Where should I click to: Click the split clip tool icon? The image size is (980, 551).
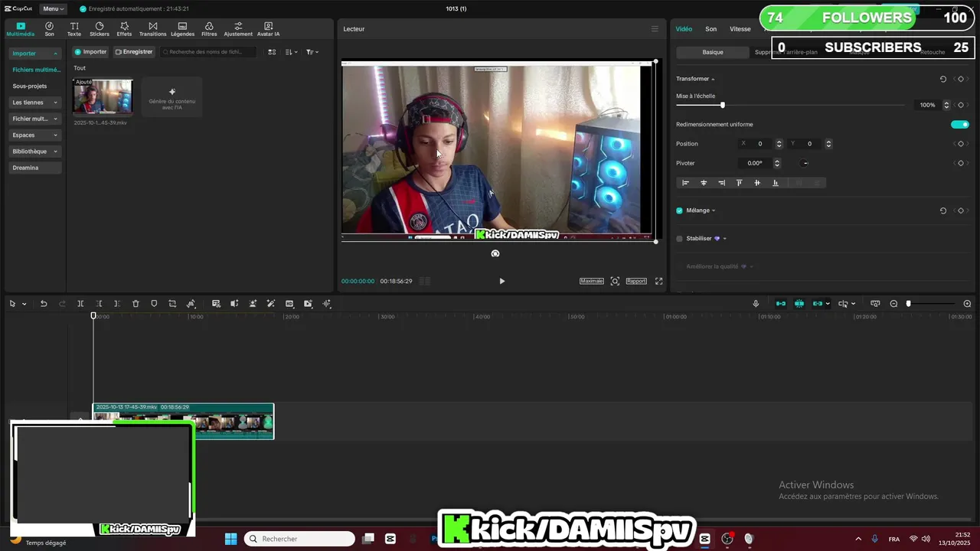pyautogui.click(x=80, y=304)
